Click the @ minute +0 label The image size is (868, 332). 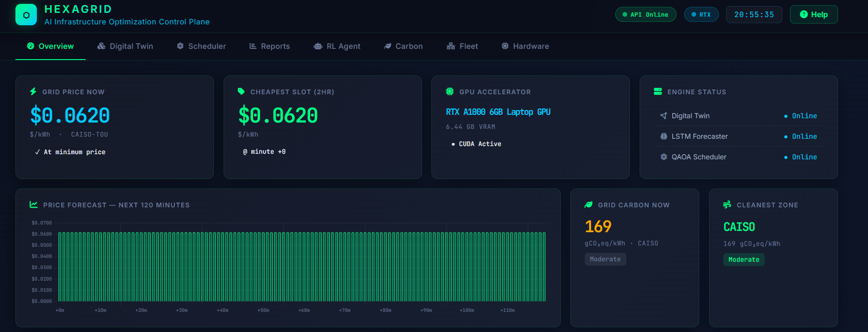(264, 152)
